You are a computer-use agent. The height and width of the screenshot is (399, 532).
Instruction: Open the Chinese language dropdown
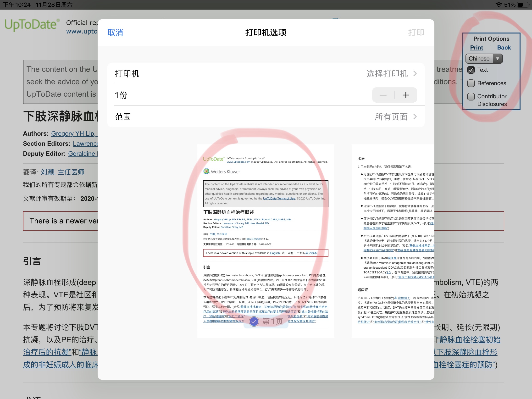coord(484,58)
